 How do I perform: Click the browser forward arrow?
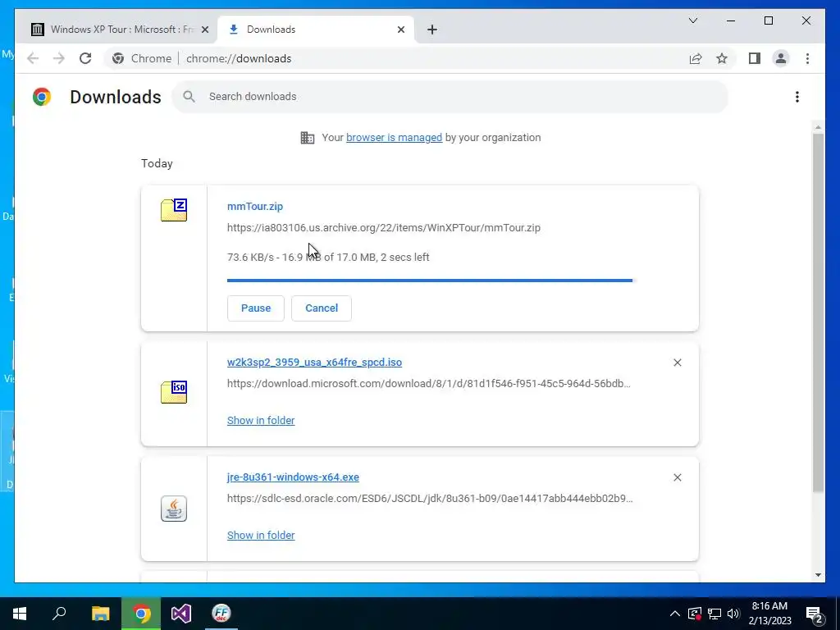[59, 58]
